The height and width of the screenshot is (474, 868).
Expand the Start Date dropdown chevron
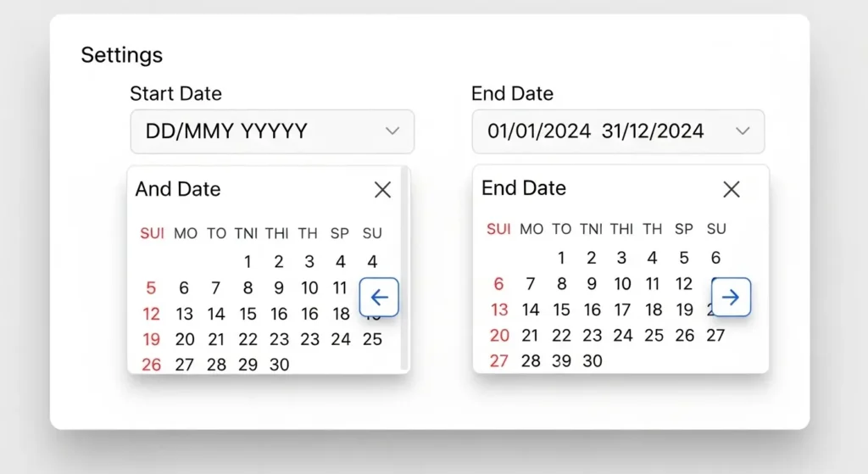point(392,131)
